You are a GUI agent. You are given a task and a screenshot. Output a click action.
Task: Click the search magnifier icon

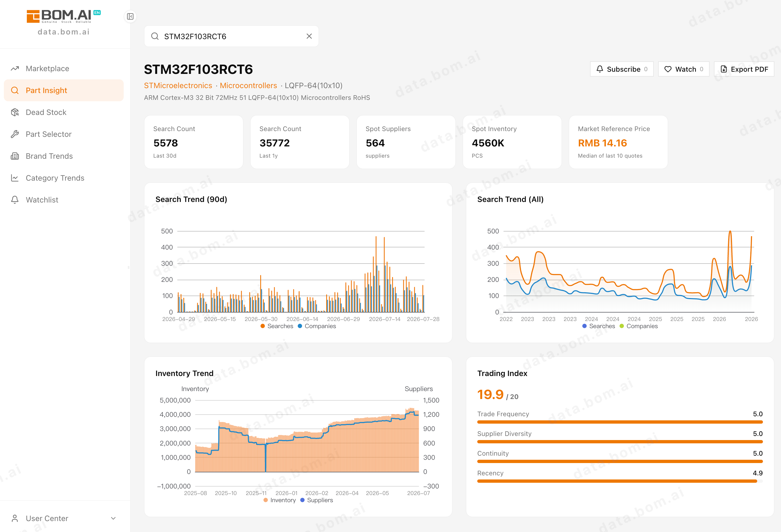click(155, 36)
